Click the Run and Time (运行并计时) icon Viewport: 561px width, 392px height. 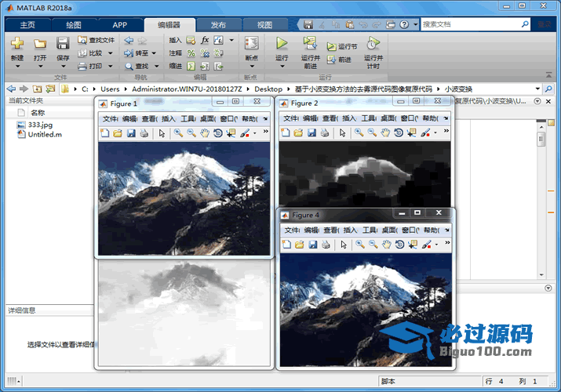pos(373,43)
